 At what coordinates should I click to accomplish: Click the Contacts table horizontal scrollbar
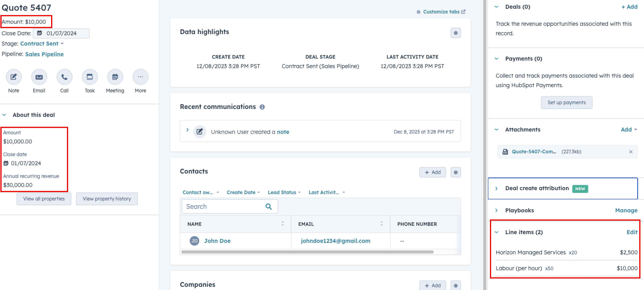point(307,252)
